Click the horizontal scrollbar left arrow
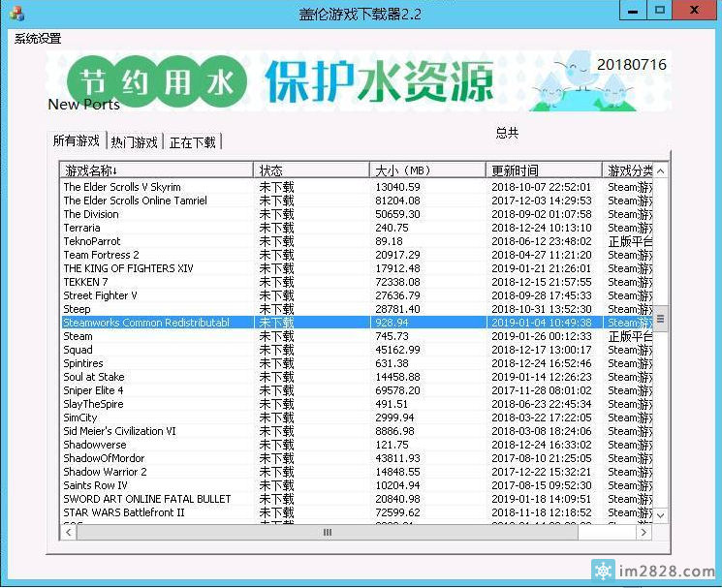 pyautogui.click(x=69, y=533)
